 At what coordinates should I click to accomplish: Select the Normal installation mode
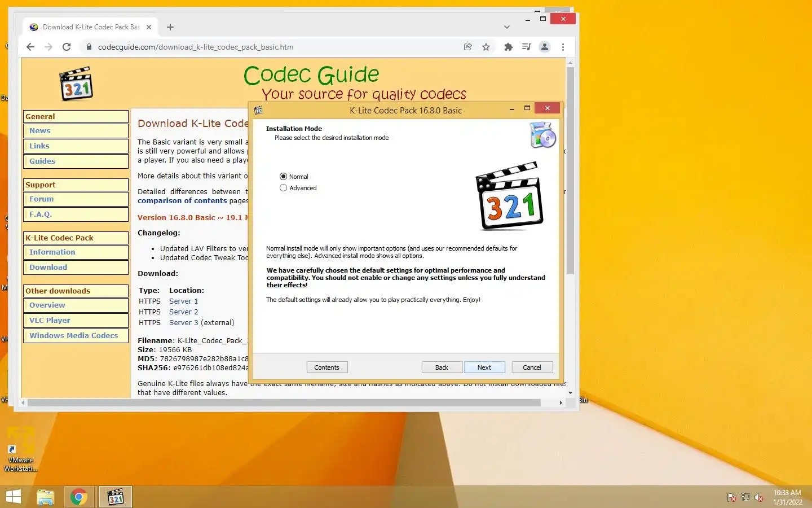click(x=294, y=177)
